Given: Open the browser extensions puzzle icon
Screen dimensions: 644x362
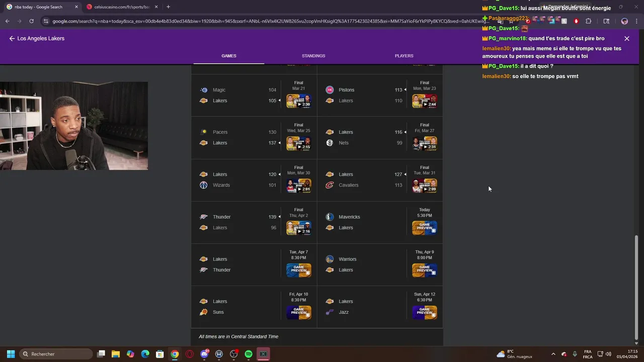Looking at the screenshot, I should click(x=589, y=21).
